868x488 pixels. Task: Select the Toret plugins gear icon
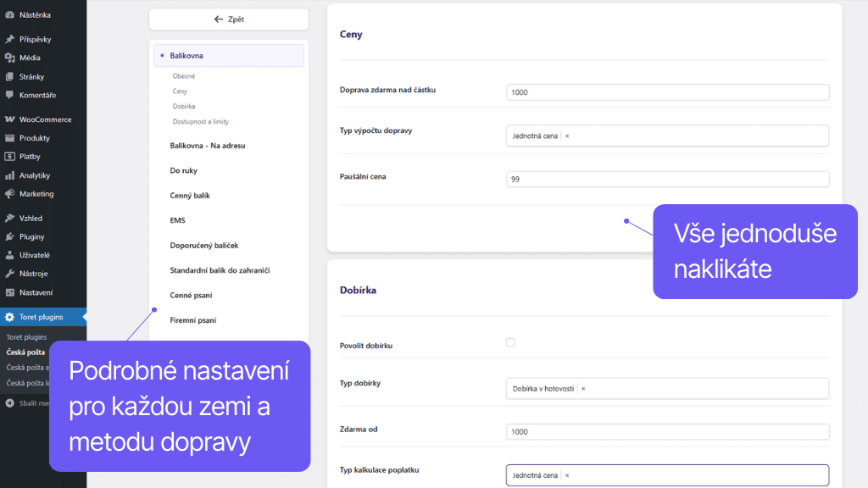pyautogui.click(x=10, y=319)
